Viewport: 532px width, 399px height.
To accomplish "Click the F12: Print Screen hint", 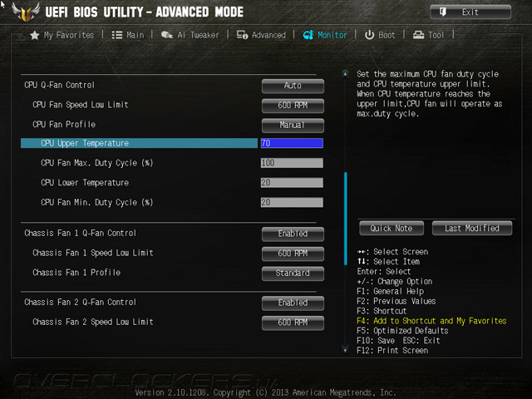I will pos(392,351).
